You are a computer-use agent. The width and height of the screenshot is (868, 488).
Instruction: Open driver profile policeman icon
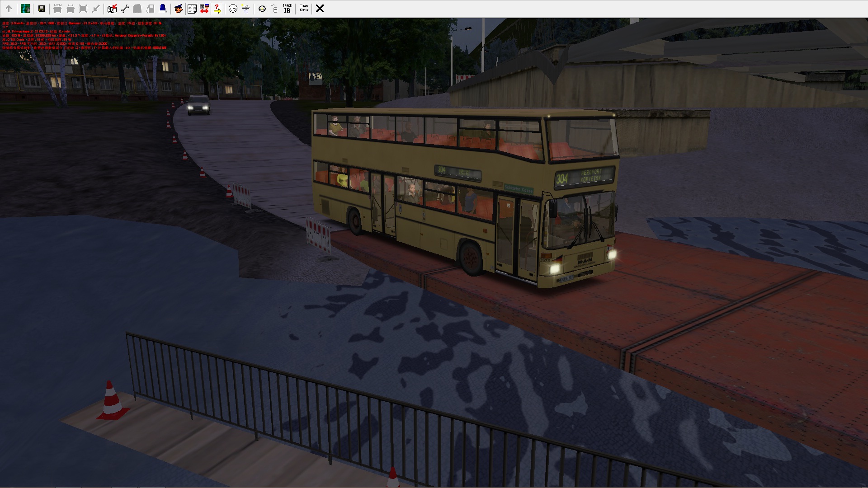[178, 9]
